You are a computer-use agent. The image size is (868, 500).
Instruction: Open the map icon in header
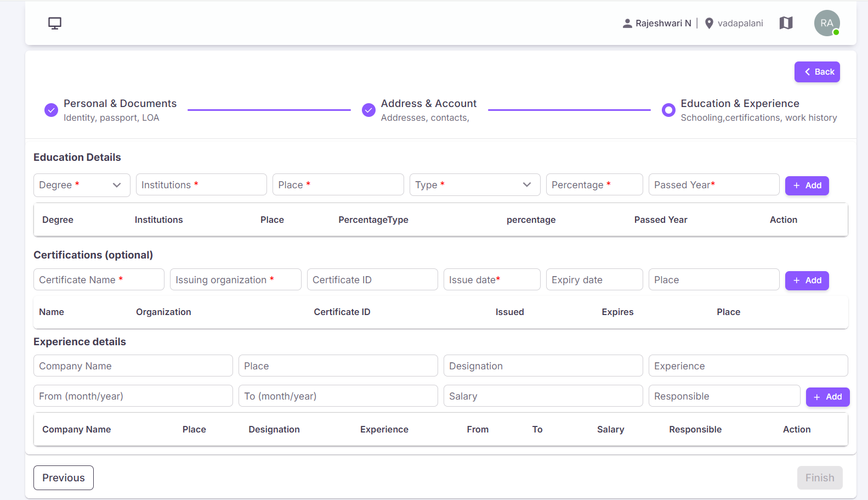tap(786, 23)
